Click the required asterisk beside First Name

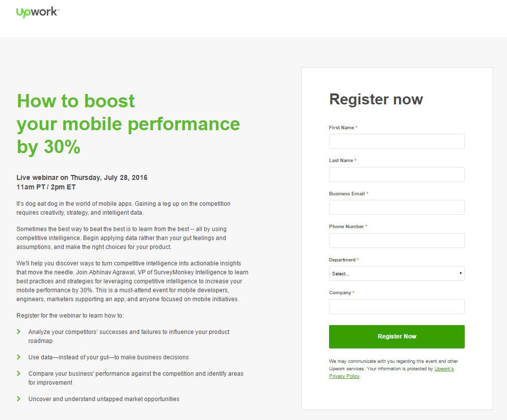point(356,127)
